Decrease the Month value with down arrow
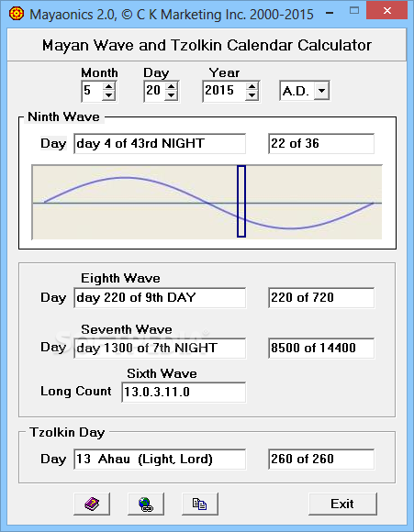The width and height of the screenshot is (414, 532). 108,95
